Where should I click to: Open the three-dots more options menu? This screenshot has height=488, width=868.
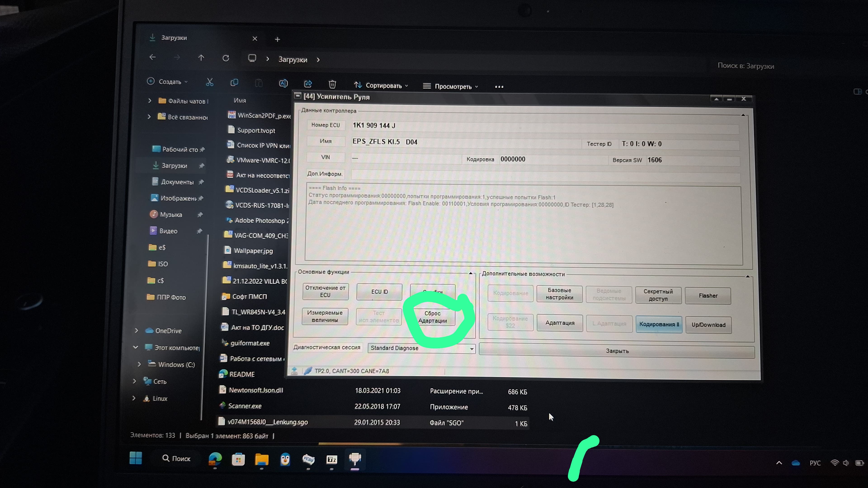click(499, 87)
